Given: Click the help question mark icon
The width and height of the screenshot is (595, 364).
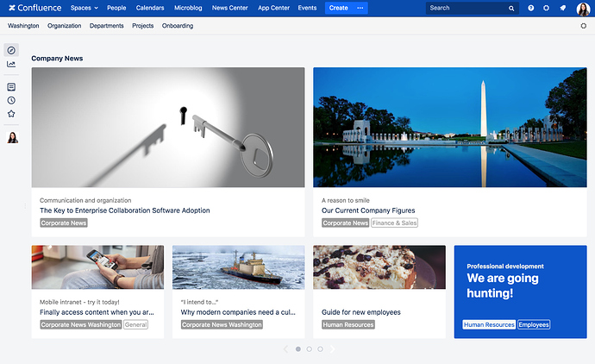Looking at the screenshot, I should pos(530,8).
